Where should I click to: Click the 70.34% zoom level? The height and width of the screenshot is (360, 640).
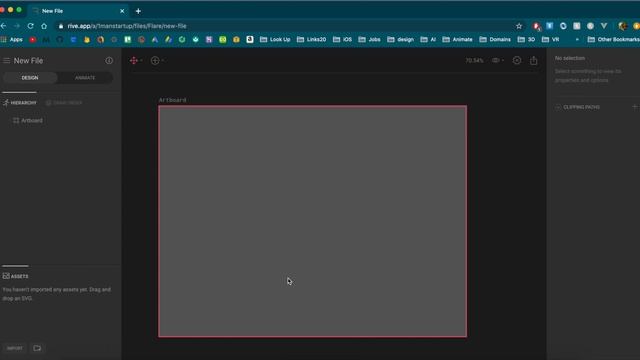pyautogui.click(x=474, y=60)
